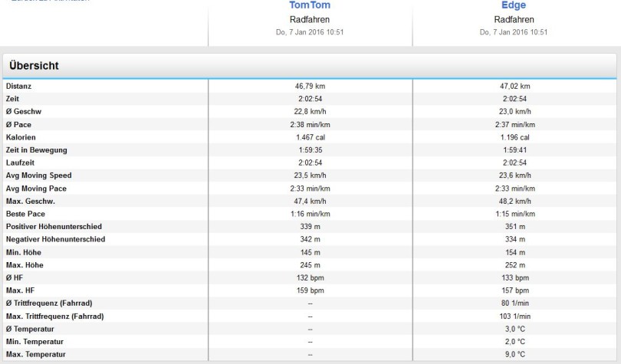
Task: Select the Kalorien row label
Action: pyautogui.click(x=21, y=137)
